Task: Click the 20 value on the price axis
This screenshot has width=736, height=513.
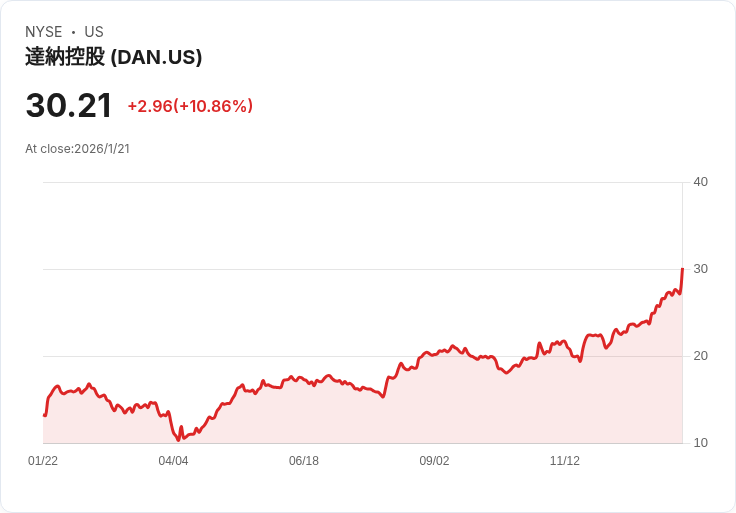Action: click(700, 356)
